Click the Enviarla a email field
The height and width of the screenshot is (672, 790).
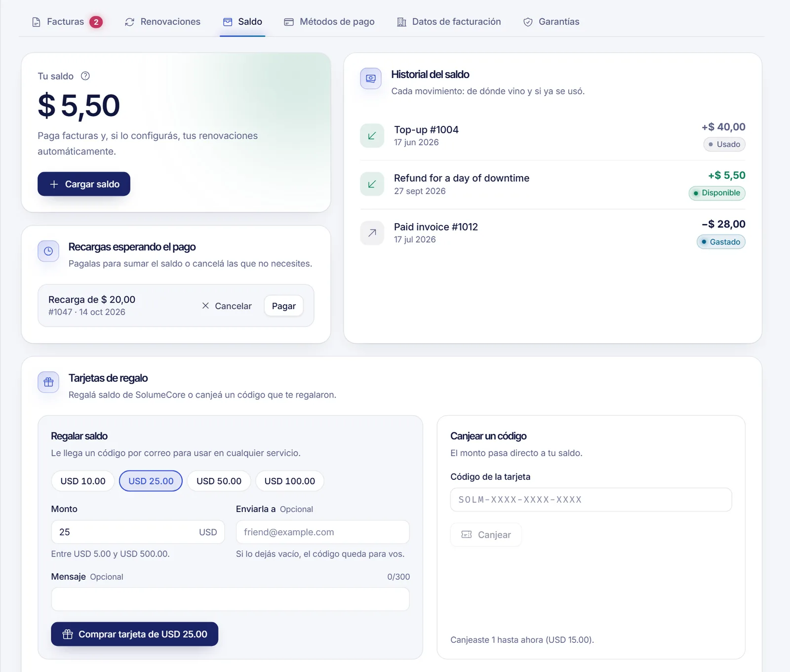pos(323,532)
